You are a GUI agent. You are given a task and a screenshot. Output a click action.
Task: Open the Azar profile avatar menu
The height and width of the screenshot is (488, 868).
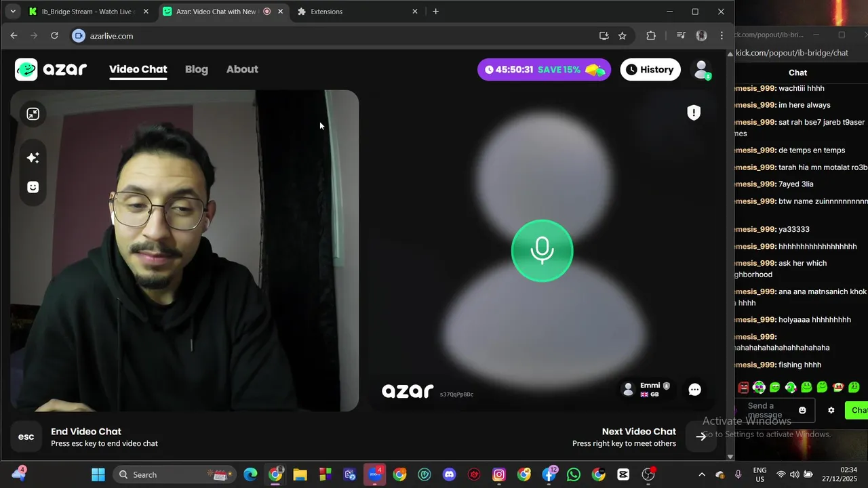[702, 69]
